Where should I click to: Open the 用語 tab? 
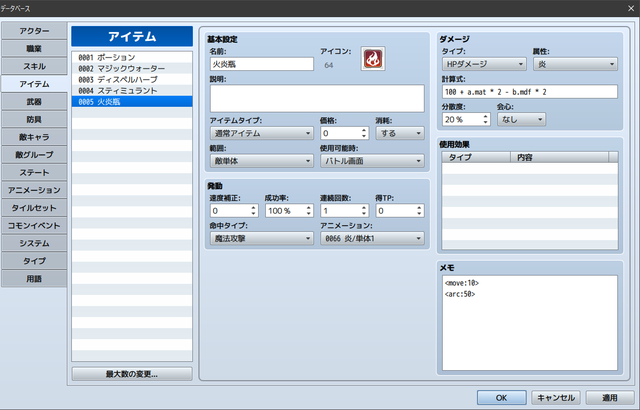tap(34, 279)
